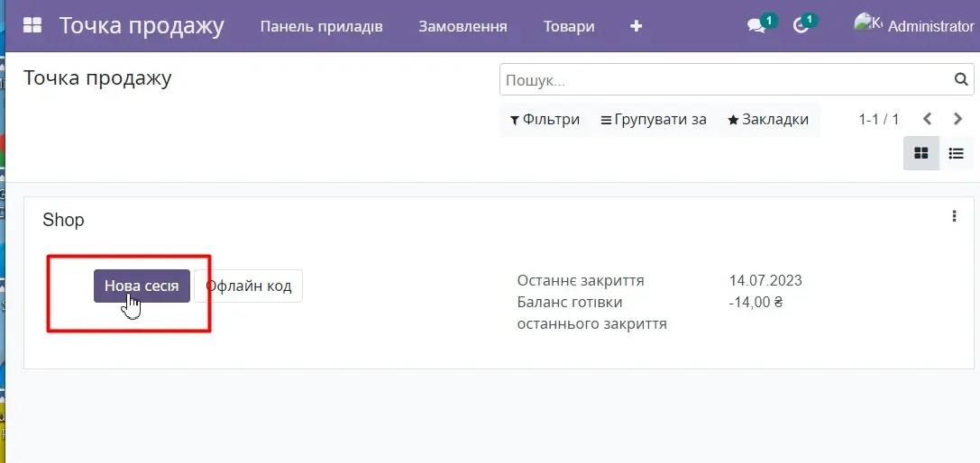The width and height of the screenshot is (980, 463).
Task: Go to the next page arrow
Action: click(x=956, y=119)
